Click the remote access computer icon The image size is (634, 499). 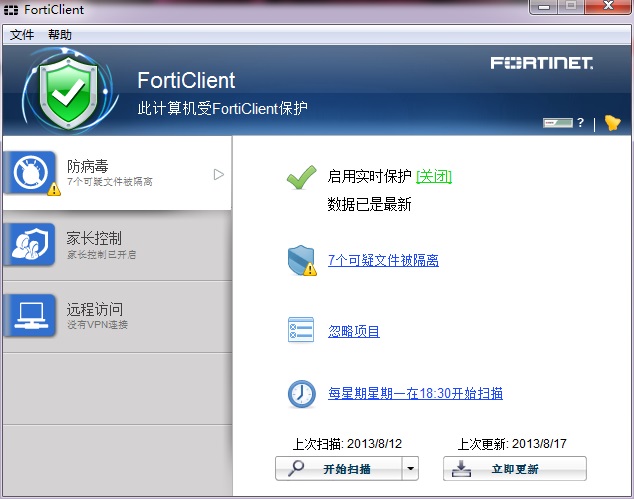tap(30, 315)
